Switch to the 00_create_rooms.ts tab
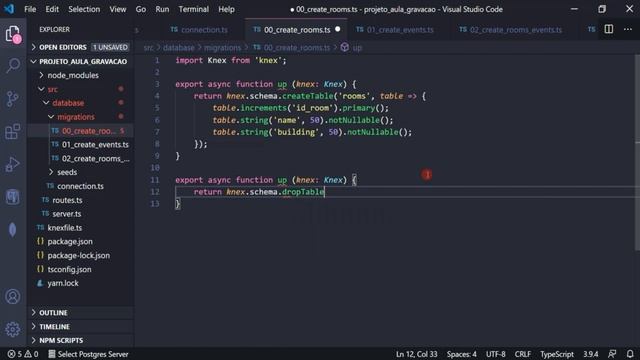640x360 pixels. point(296,29)
